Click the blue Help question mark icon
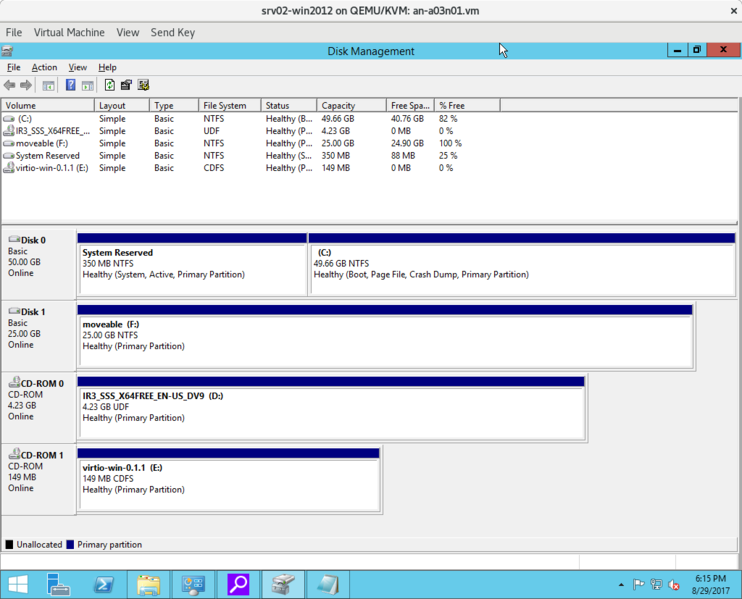Screen dimensions: 742x599 pos(70,85)
